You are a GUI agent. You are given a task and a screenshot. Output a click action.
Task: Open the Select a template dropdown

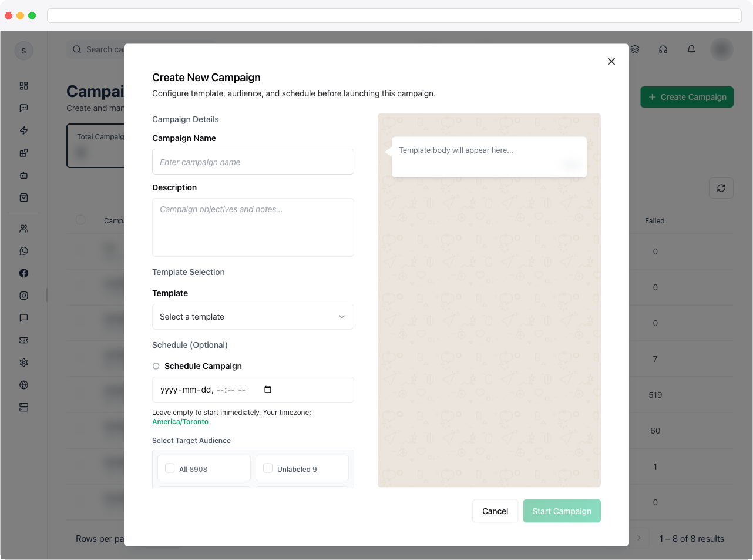[253, 317]
